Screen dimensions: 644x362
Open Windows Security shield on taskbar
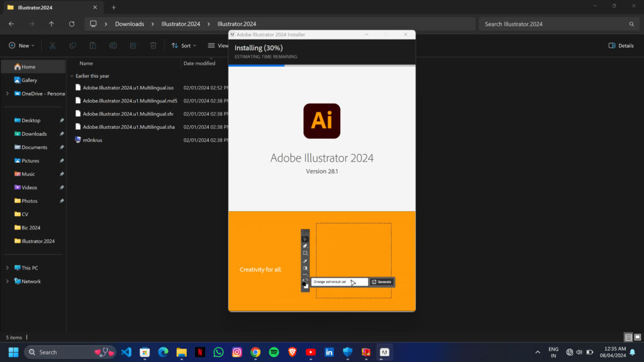(348, 352)
